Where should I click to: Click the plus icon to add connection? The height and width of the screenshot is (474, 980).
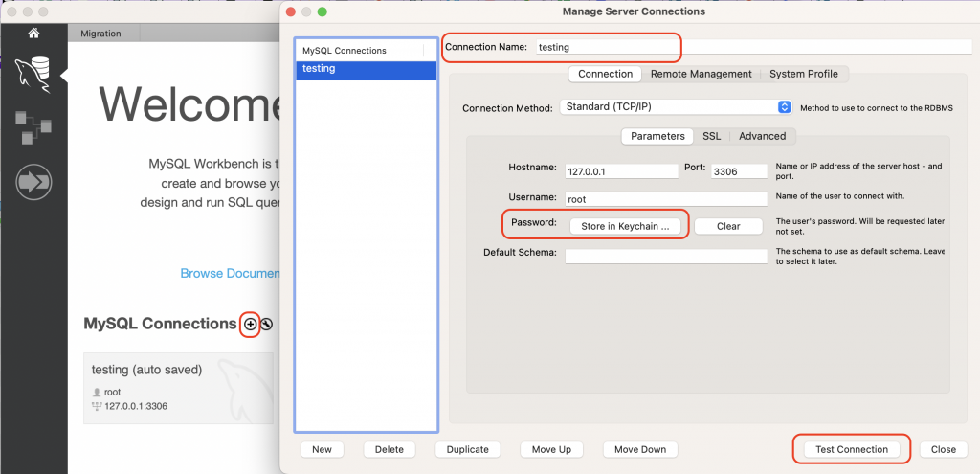coord(250,324)
